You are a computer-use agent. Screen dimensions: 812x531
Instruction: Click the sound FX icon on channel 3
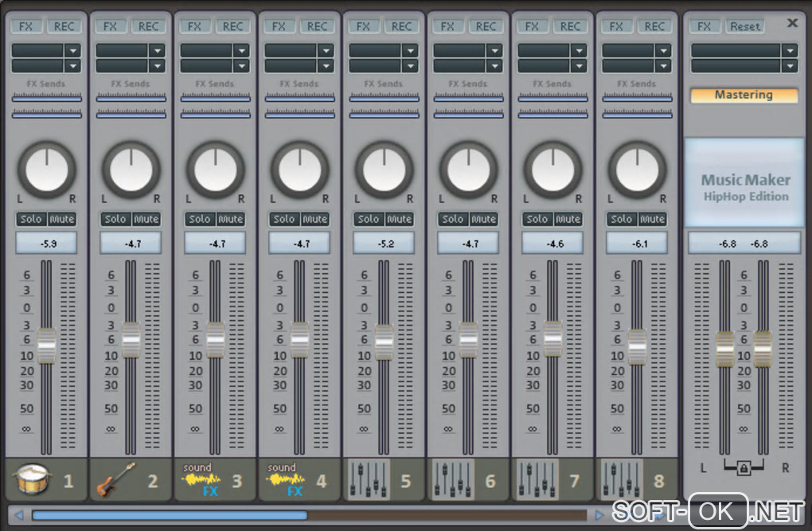click(201, 480)
